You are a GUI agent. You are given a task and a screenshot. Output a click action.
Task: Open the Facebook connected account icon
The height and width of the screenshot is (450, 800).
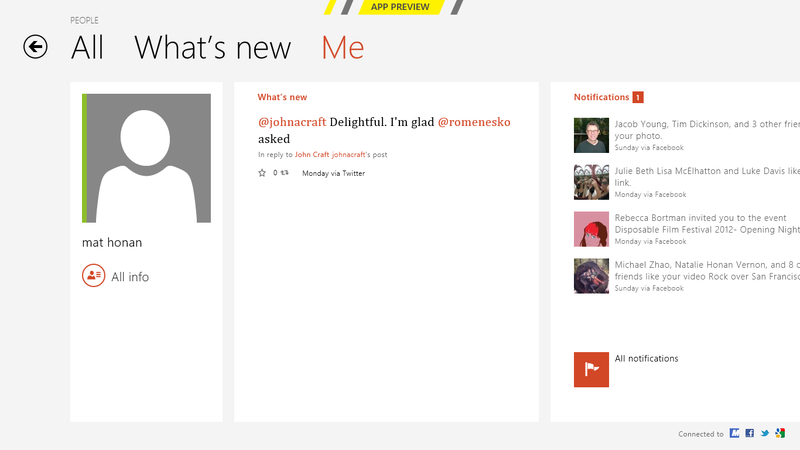[749, 433]
